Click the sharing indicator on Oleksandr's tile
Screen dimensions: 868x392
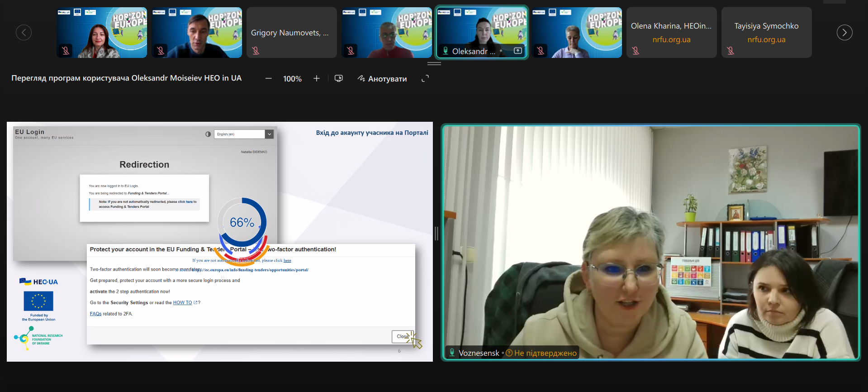coord(518,51)
